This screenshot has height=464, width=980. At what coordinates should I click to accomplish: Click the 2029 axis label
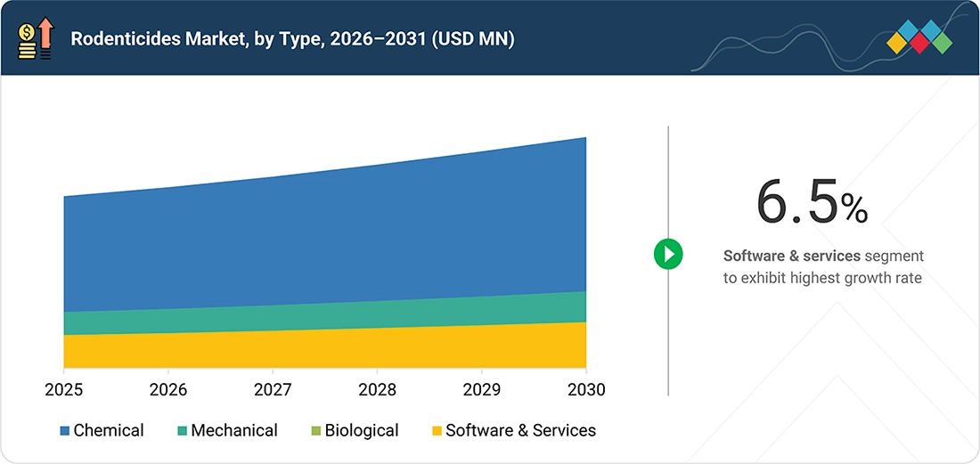pyautogui.click(x=482, y=390)
